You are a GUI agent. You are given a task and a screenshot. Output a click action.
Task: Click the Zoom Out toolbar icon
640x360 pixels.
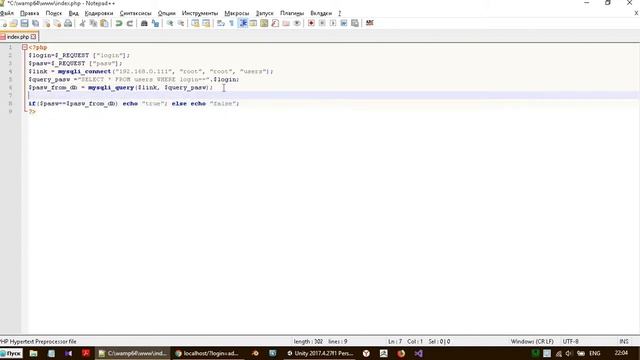click(181, 23)
